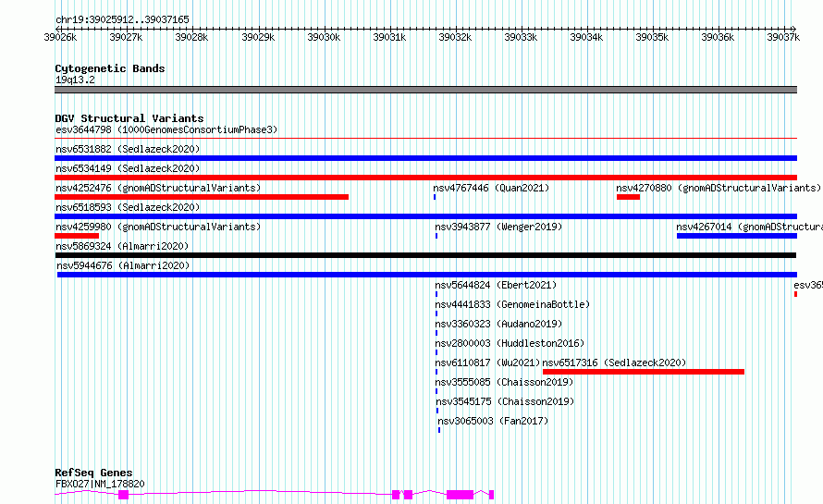Image resolution: width=823 pixels, height=504 pixels.
Task: Open the Cytogenetic Bands track title
Action: coord(110,68)
